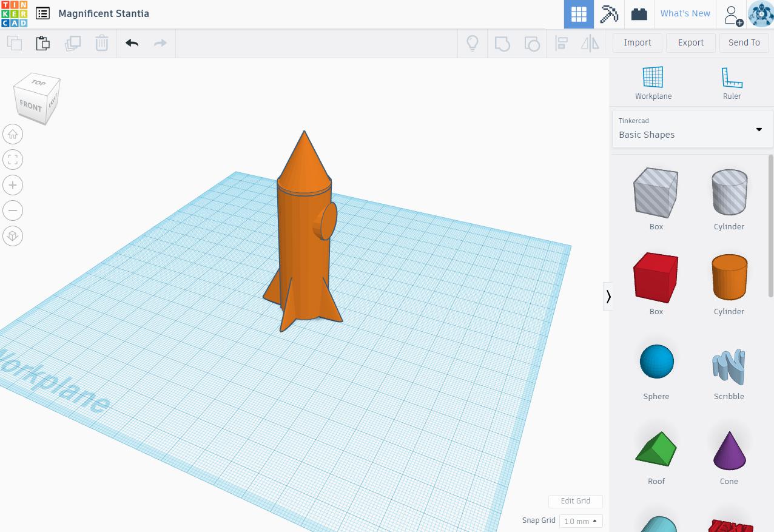This screenshot has width=774, height=532.
Task: Click the Paste tool
Action: coord(43,43)
